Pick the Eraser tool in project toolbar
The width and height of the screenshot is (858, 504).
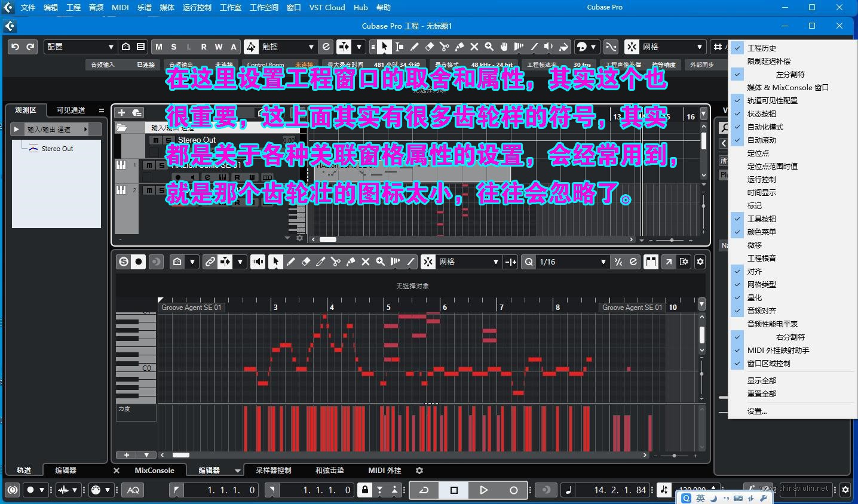click(x=429, y=47)
